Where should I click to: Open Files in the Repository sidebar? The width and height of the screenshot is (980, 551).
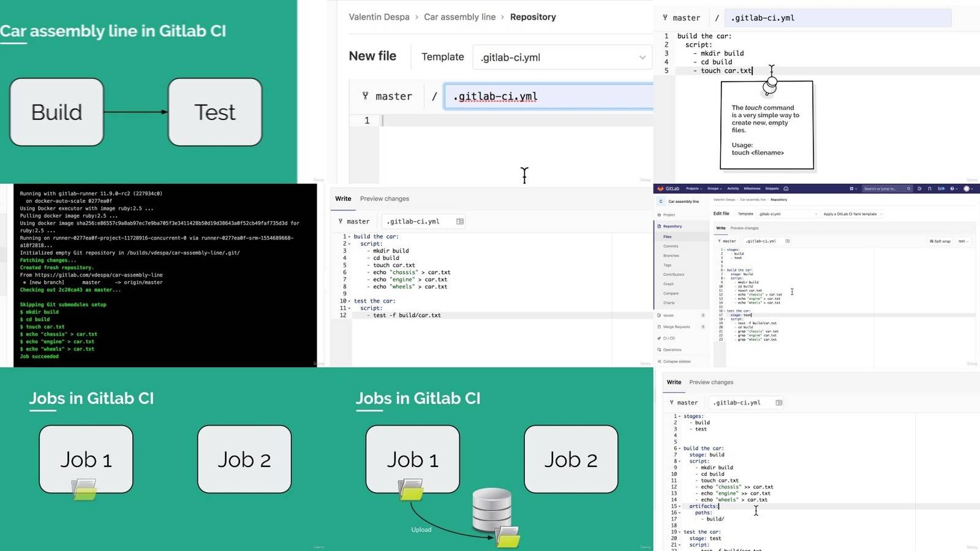pyautogui.click(x=667, y=237)
